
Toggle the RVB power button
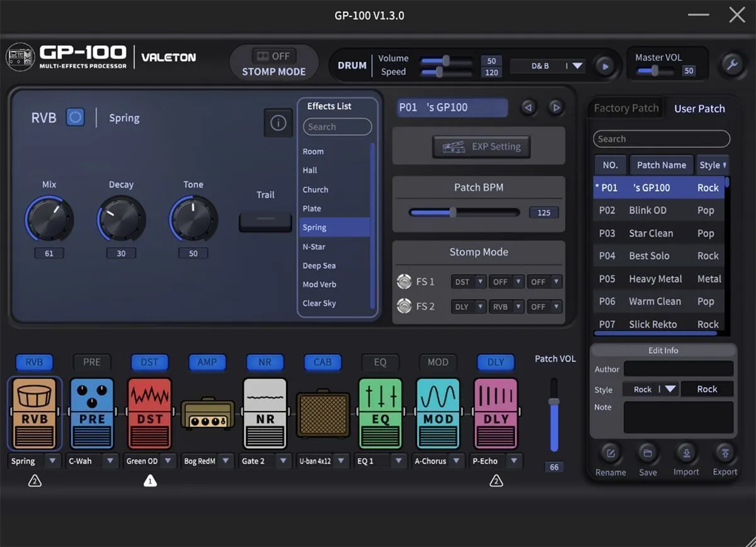tap(75, 117)
